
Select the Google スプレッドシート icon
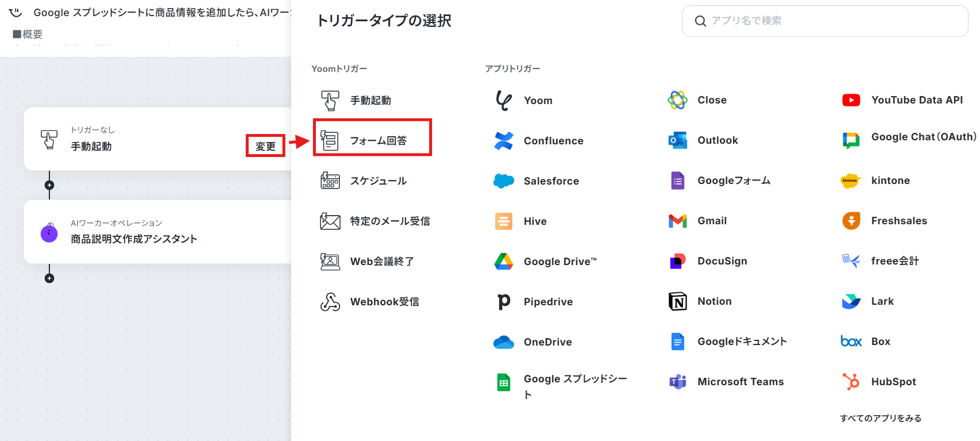pos(504,382)
